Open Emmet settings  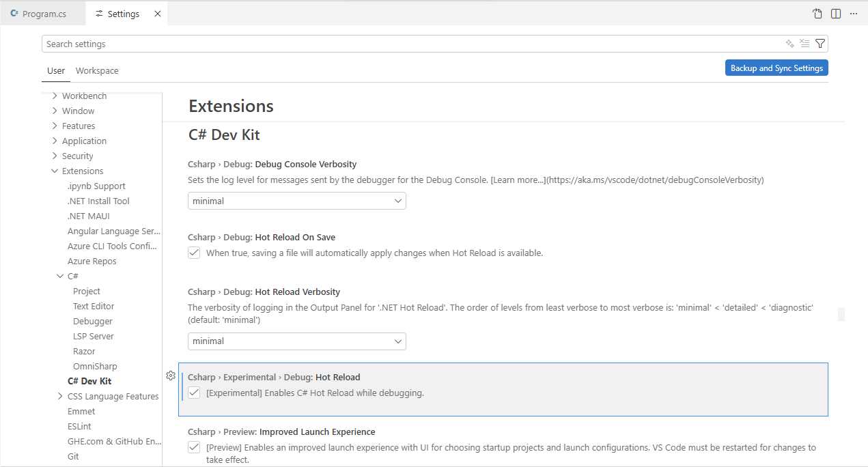pos(81,411)
